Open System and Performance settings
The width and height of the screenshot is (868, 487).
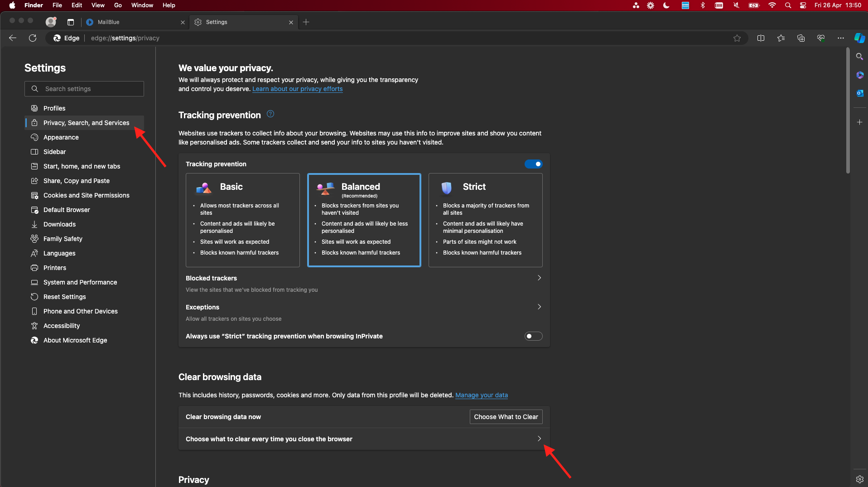coord(84,282)
